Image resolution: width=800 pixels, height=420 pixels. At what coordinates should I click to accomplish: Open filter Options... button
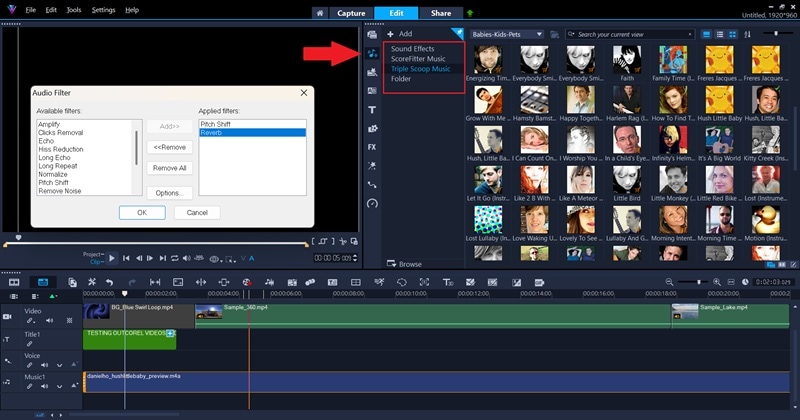[169, 193]
